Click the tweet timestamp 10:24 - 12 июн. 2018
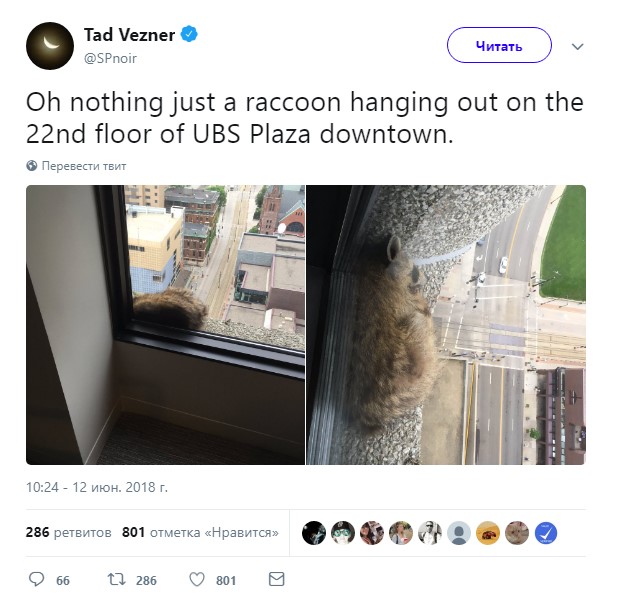The width and height of the screenshot is (620, 614). [x=97, y=487]
